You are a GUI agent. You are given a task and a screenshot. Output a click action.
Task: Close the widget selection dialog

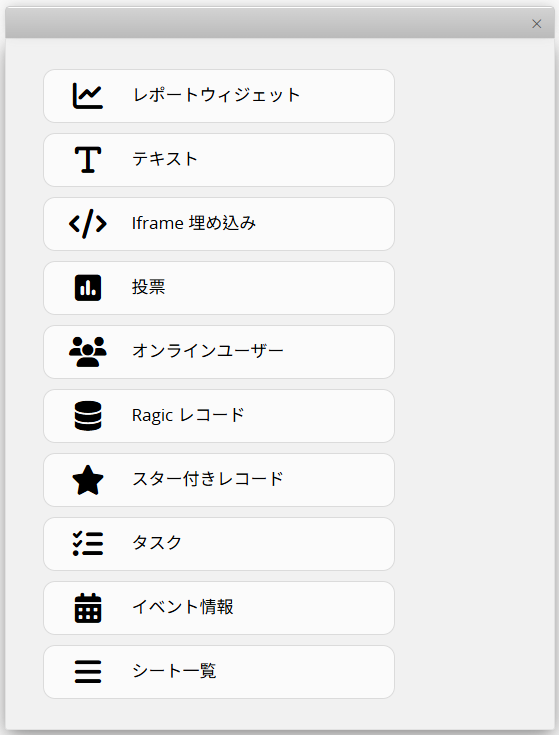[x=537, y=24]
